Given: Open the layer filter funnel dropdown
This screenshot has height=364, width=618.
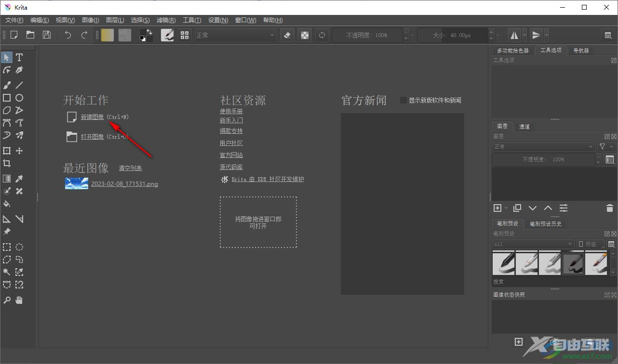Looking at the screenshot, I should [x=606, y=146].
